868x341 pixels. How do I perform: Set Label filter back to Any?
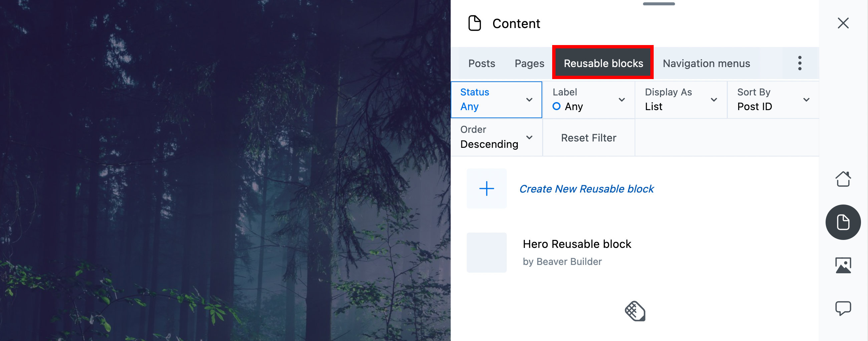point(588,99)
